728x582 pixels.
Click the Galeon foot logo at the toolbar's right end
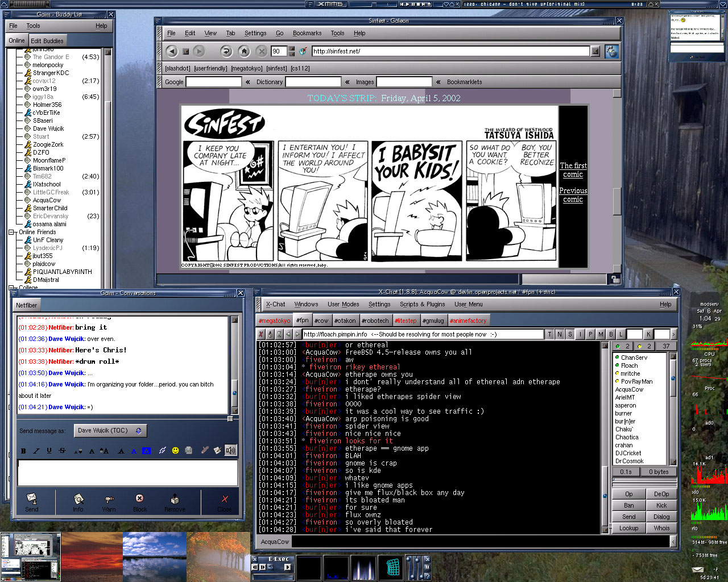pyautogui.click(x=611, y=51)
